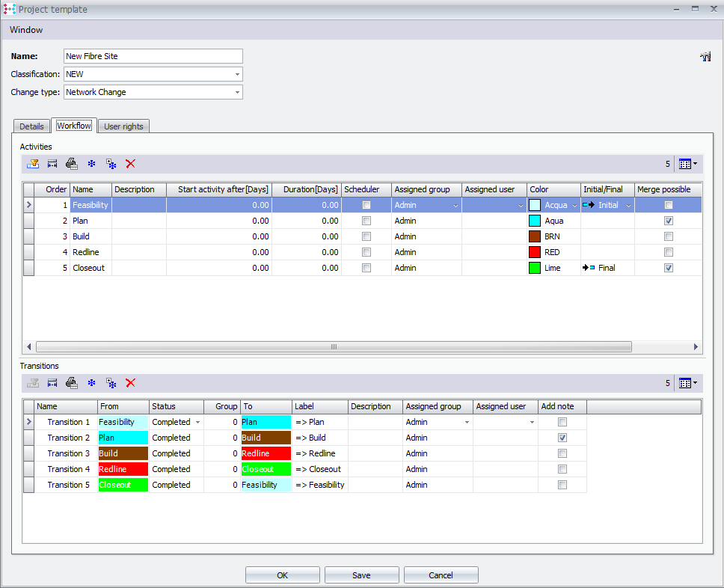Click the Activities horizontal scrollbar thumb
The image size is (724, 588).
click(x=334, y=347)
